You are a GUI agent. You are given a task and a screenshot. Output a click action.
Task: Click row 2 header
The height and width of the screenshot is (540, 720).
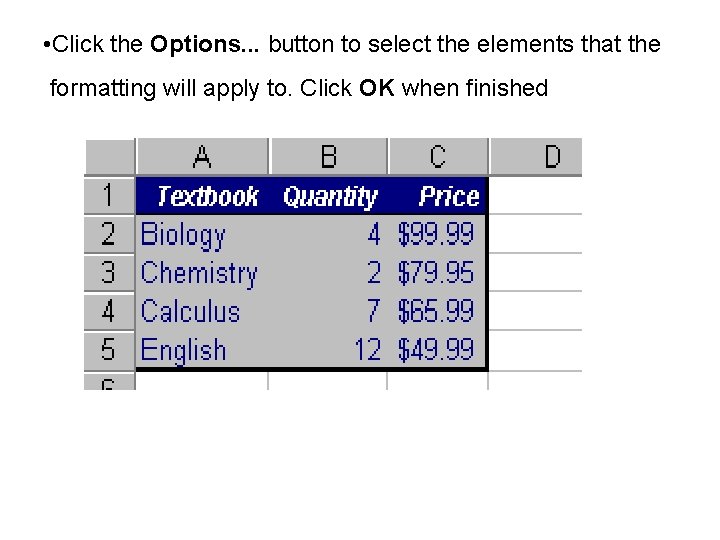(108, 234)
